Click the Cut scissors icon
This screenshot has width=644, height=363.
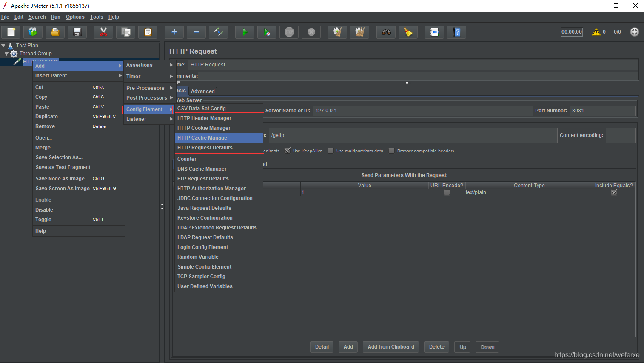click(x=103, y=32)
